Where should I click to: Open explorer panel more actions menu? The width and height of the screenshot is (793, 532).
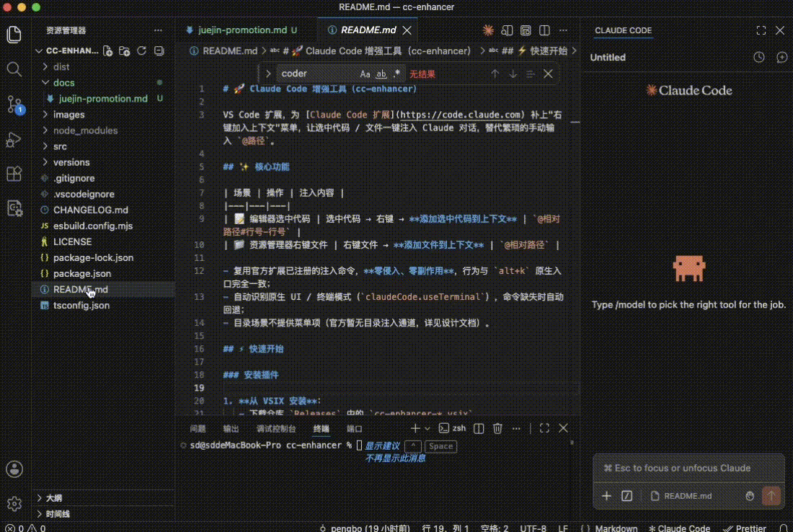(159, 30)
